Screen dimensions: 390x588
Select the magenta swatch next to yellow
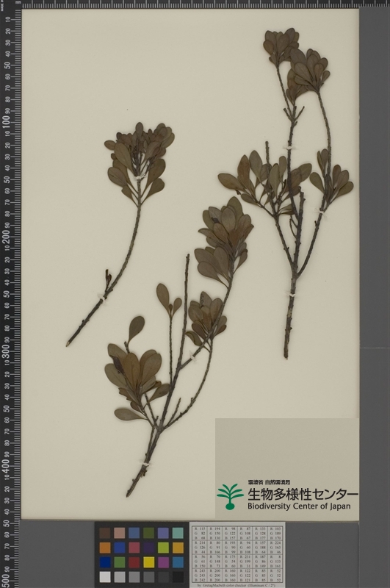(163, 562)
